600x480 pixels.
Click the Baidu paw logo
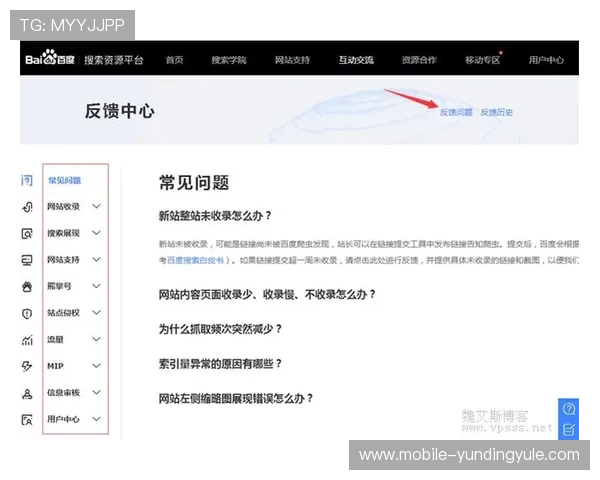pos(50,58)
